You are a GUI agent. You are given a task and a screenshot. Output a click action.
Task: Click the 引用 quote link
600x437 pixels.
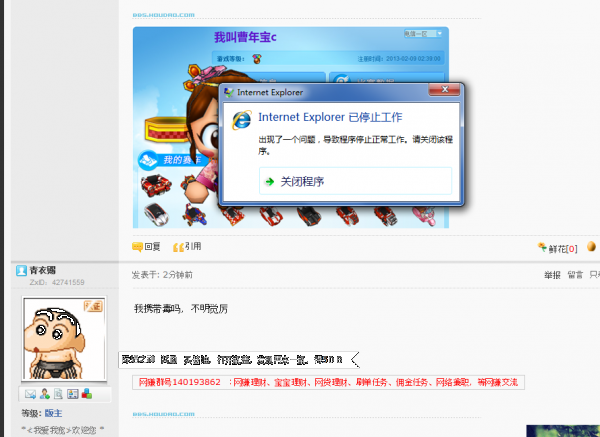187,247
